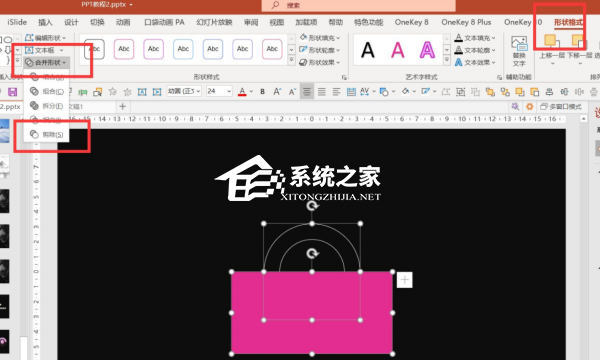Click the blue distribute horizontally icon
The width and height of the screenshot is (600, 360).
[x=564, y=92]
